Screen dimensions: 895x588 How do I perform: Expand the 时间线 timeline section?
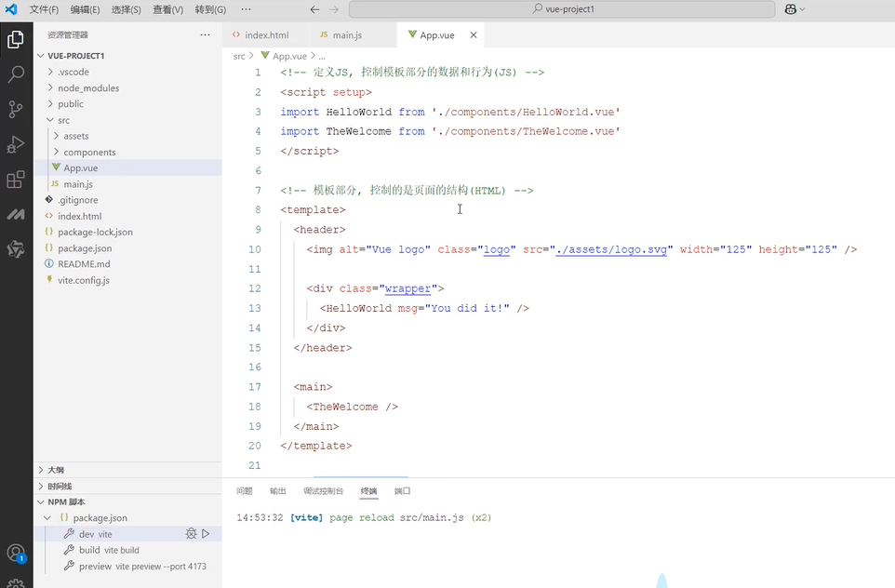41,486
